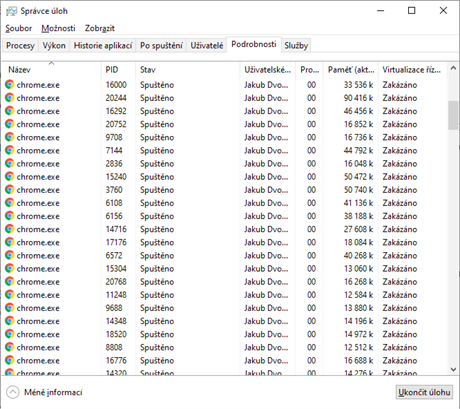The width and height of the screenshot is (460, 409).
Task: Sort by Virtualizace říz... column header
Action: click(x=412, y=69)
